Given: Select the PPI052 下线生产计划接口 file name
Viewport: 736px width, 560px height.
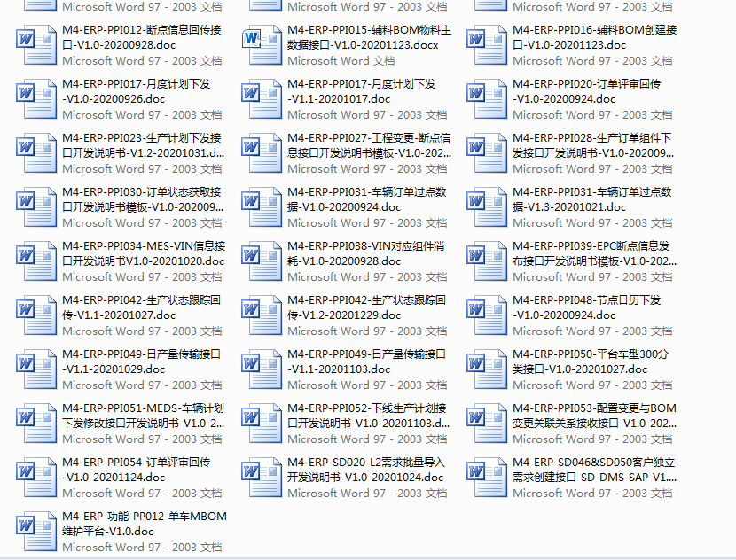Looking at the screenshot, I should pyautogui.click(x=367, y=416).
